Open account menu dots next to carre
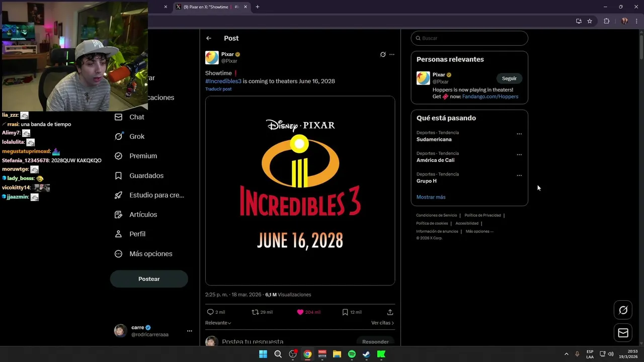Image resolution: width=644 pixels, height=362 pixels. point(190,331)
